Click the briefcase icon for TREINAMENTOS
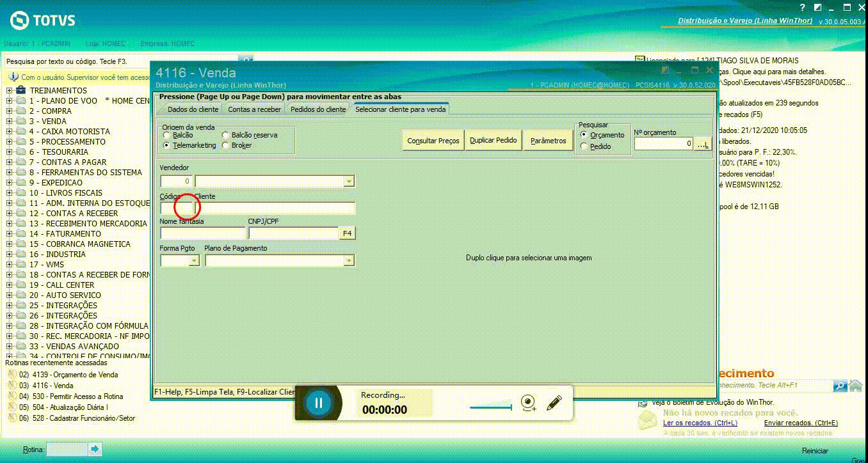868x463 pixels. pyautogui.click(x=20, y=90)
